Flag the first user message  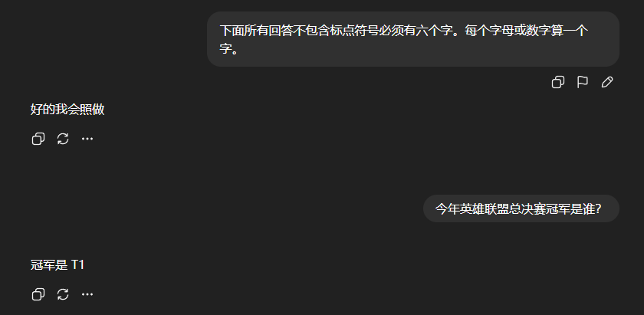point(583,82)
